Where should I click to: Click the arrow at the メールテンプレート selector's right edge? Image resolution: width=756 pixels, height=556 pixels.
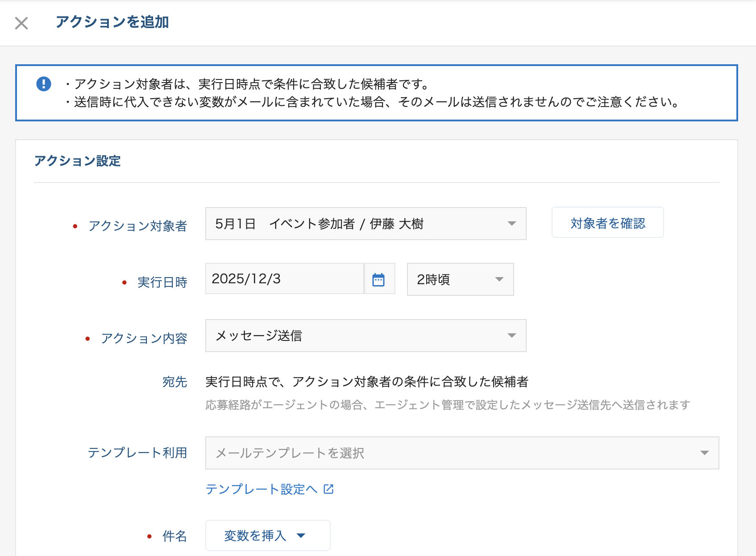(704, 453)
